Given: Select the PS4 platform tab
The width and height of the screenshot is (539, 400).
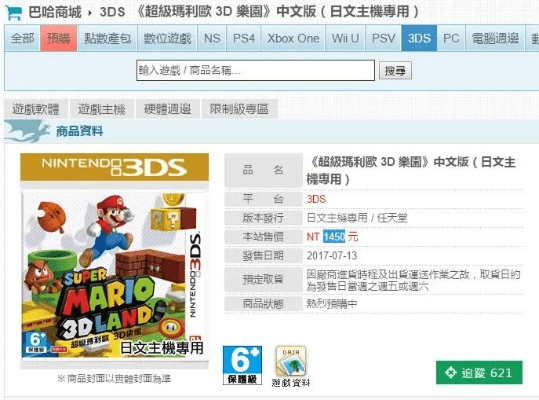Looking at the screenshot, I should tap(244, 38).
